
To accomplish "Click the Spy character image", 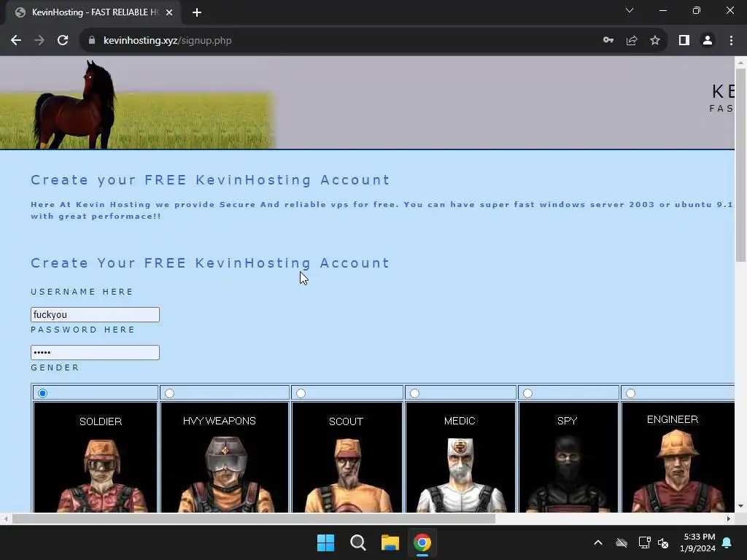I will (x=568, y=457).
